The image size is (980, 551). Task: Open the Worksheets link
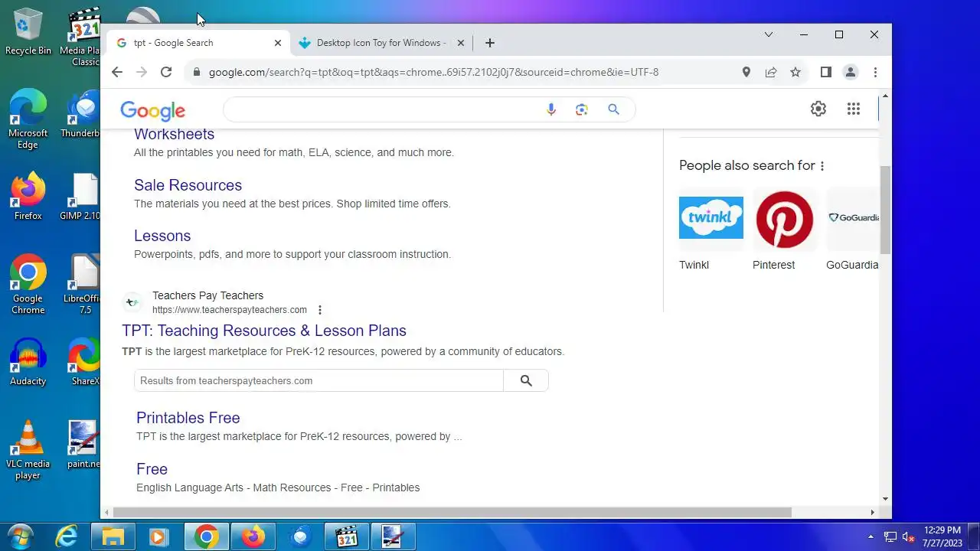174,134
